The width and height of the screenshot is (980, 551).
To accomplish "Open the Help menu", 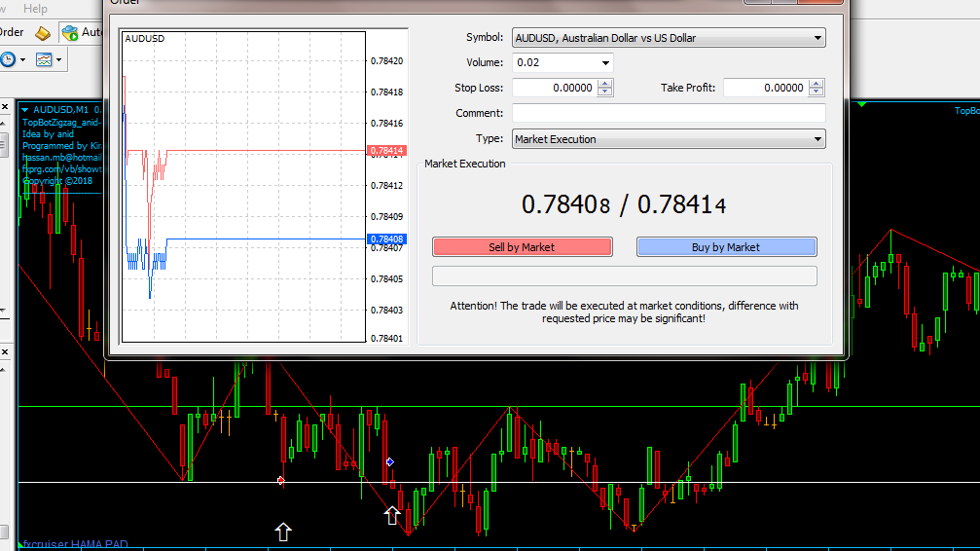I will click(x=35, y=8).
